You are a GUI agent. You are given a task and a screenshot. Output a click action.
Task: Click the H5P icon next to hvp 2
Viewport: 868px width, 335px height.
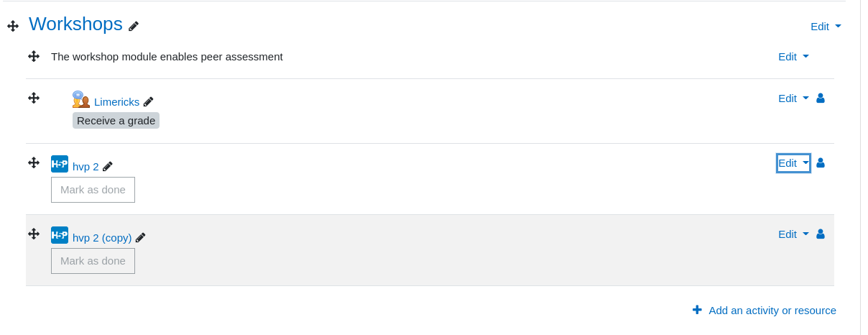(x=60, y=164)
